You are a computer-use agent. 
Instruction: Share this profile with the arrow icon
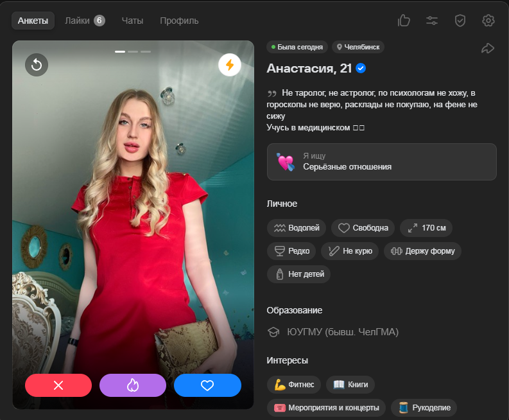[x=487, y=48]
